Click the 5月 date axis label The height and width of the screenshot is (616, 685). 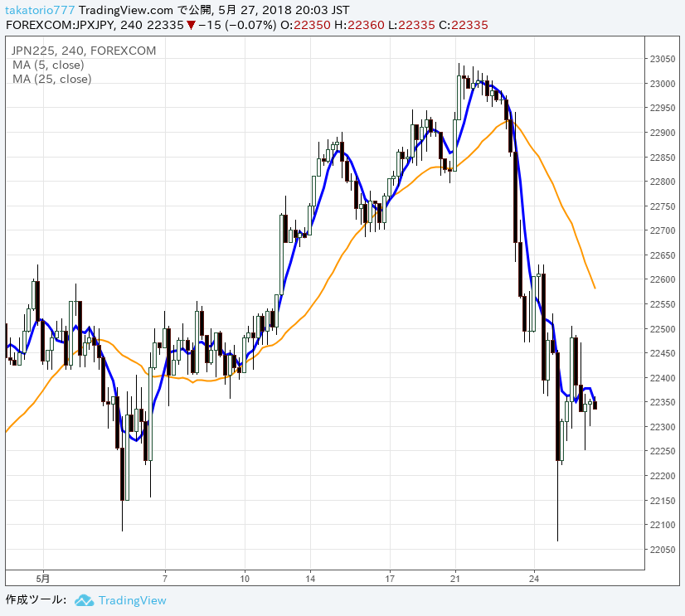point(43,578)
